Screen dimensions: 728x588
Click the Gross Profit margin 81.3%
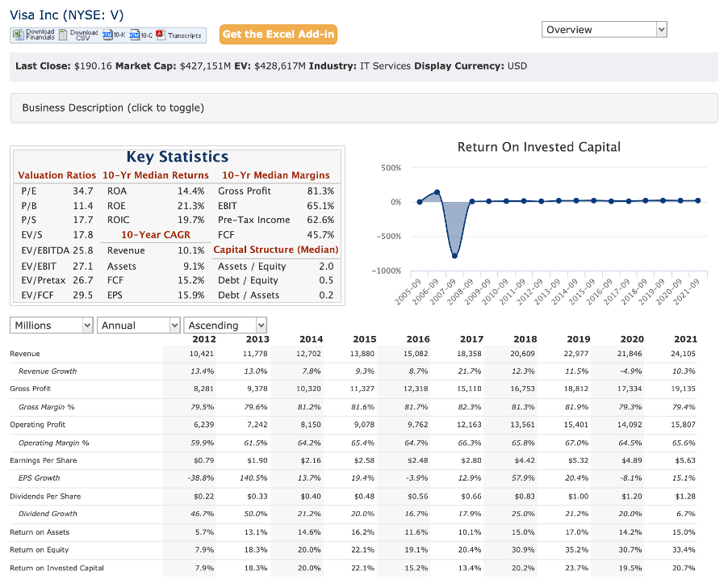point(320,191)
